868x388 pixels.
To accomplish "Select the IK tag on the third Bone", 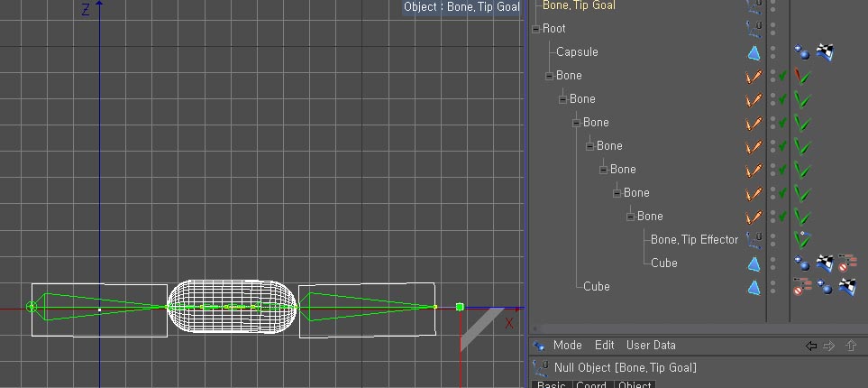I will pos(802,123).
